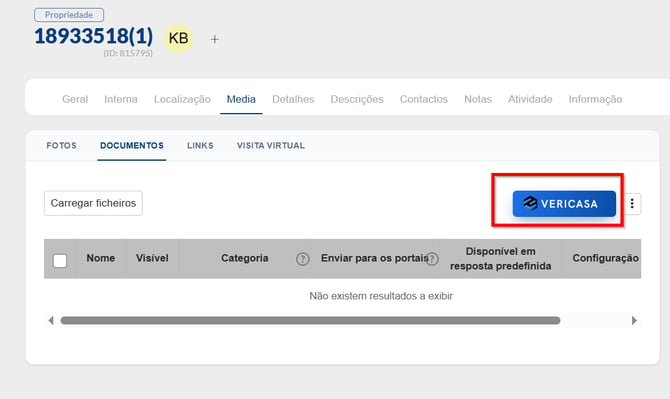Click the VERICASA button
670x399 pixels.
click(x=564, y=204)
